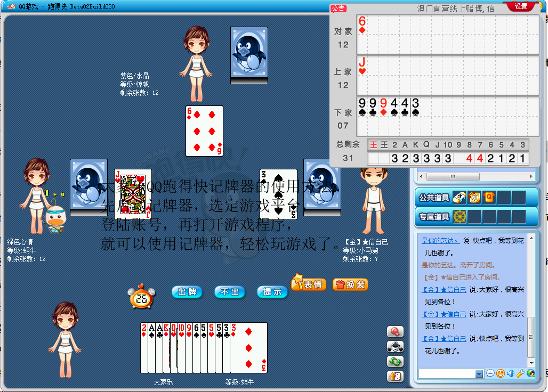Click the QQ游戏 title bar icon
Screen dimensions: 548x392
click(x=11, y=6)
